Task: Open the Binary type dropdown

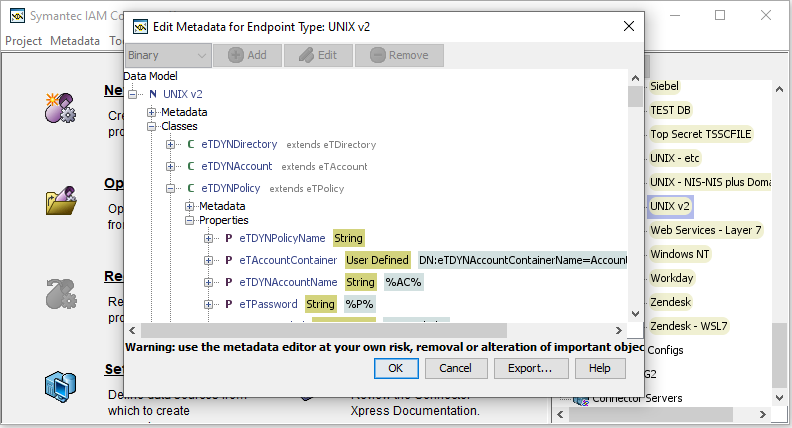Action: 167,56
